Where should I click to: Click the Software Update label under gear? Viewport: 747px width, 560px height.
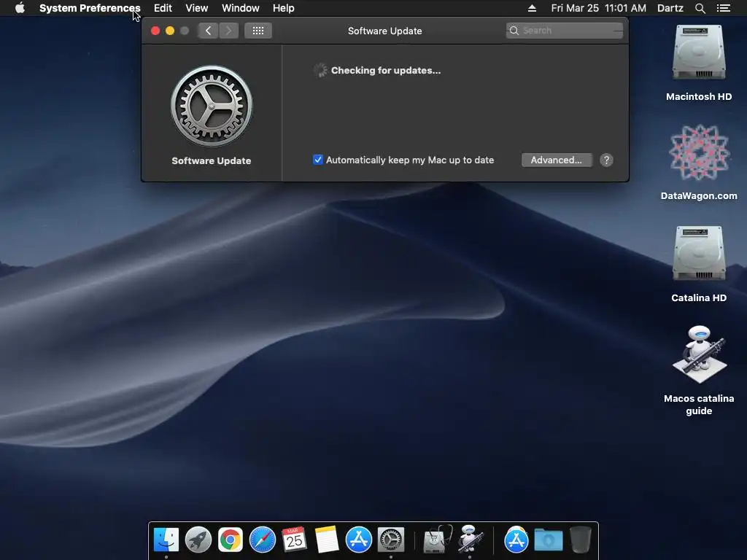(x=211, y=160)
